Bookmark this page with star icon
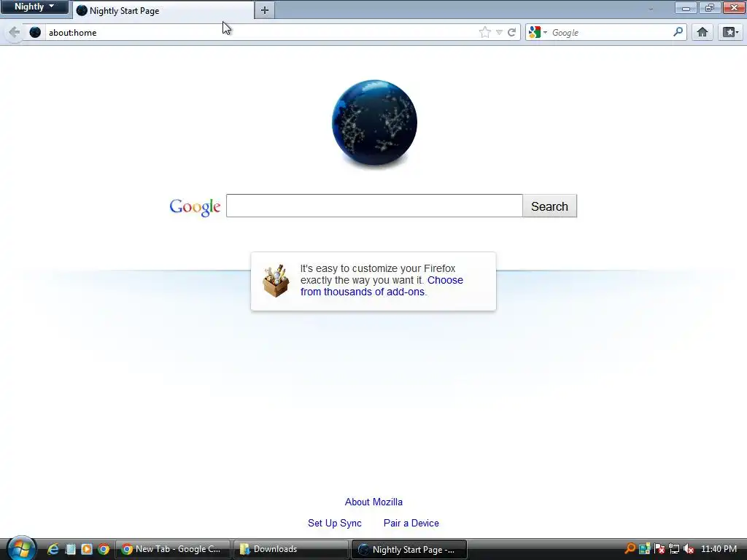The height and width of the screenshot is (560, 747). pyautogui.click(x=485, y=32)
